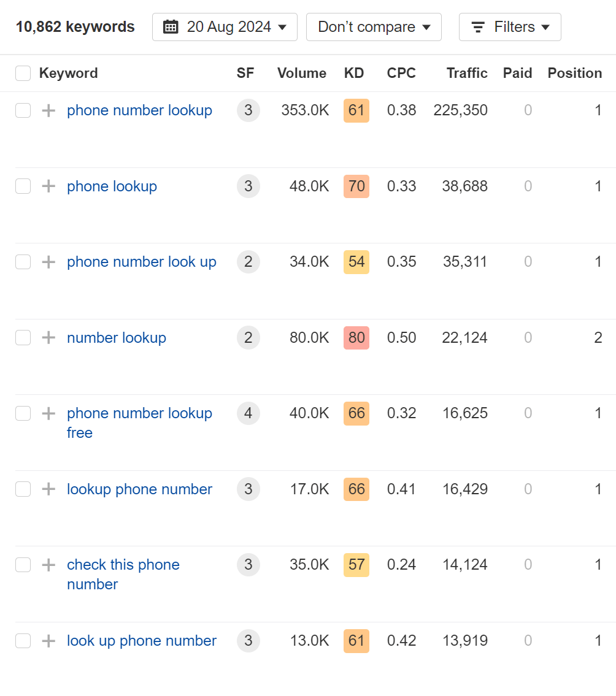Sort the table by the Traffic column
616x696 pixels.
467,72
